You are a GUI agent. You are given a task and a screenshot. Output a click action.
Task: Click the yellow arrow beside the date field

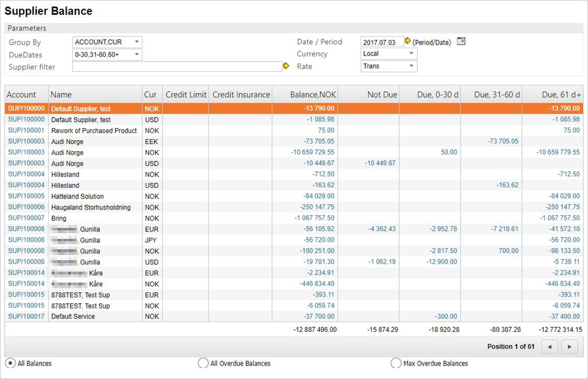pyautogui.click(x=408, y=41)
